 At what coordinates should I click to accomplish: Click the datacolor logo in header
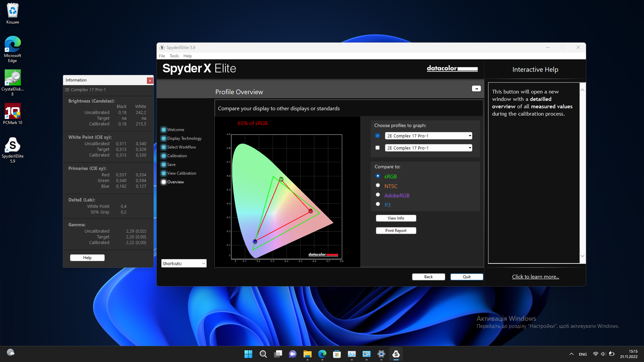coord(452,68)
